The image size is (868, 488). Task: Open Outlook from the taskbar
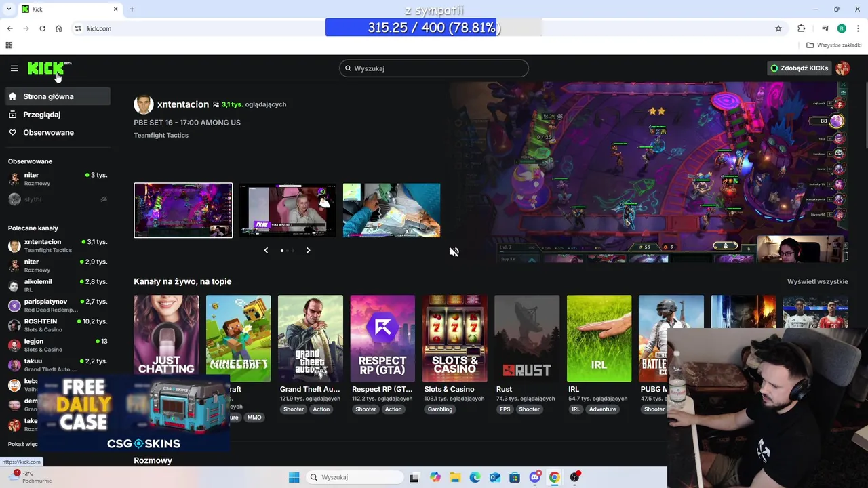coord(495,477)
